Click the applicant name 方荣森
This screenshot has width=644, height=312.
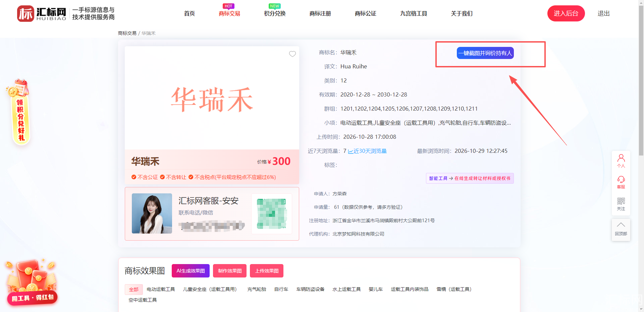pyautogui.click(x=340, y=194)
